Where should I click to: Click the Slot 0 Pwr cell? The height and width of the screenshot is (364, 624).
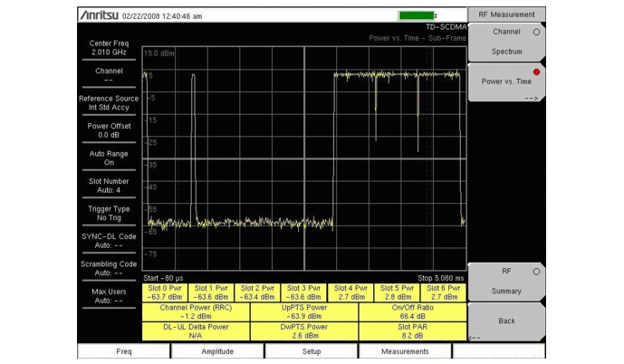point(165,292)
